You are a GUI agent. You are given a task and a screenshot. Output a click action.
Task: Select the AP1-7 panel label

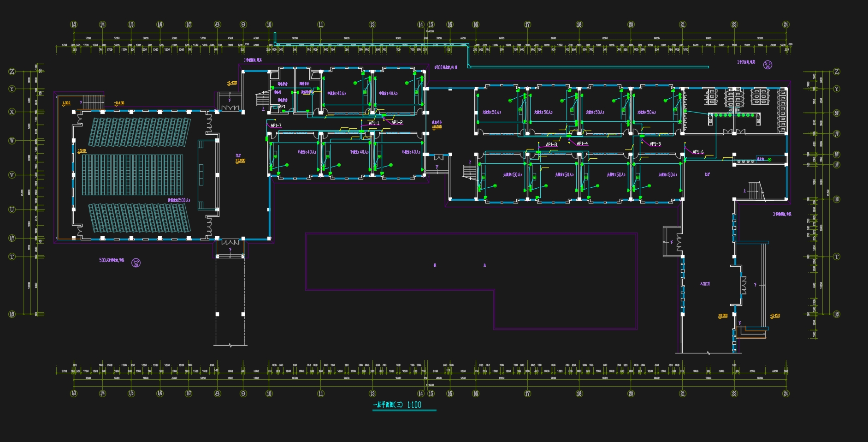276,125
